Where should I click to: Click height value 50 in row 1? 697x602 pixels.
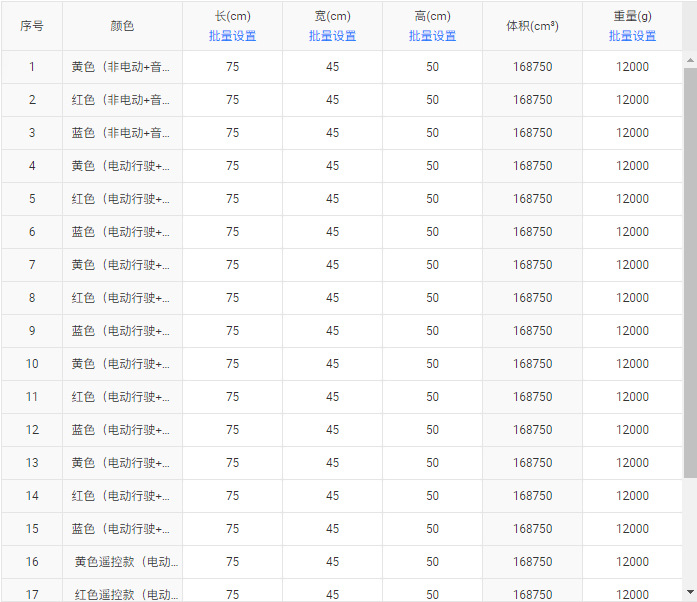(433, 67)
